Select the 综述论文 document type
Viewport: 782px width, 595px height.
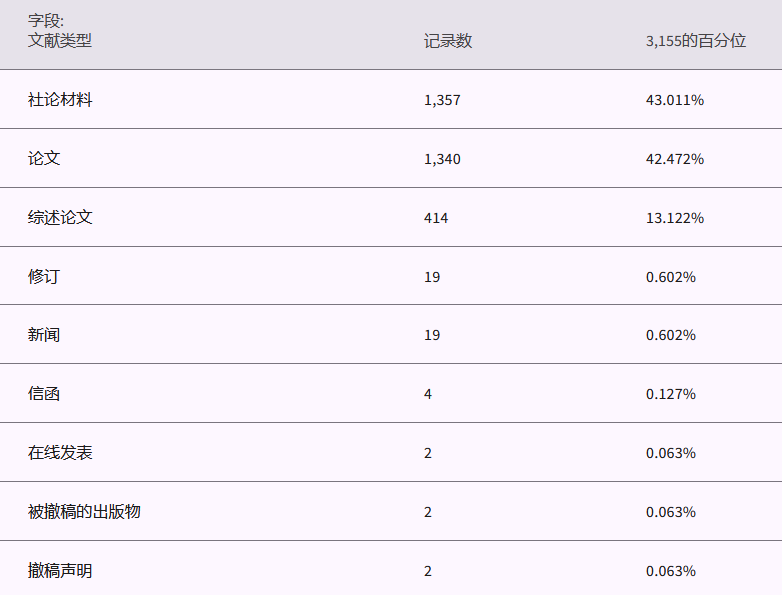60,218
